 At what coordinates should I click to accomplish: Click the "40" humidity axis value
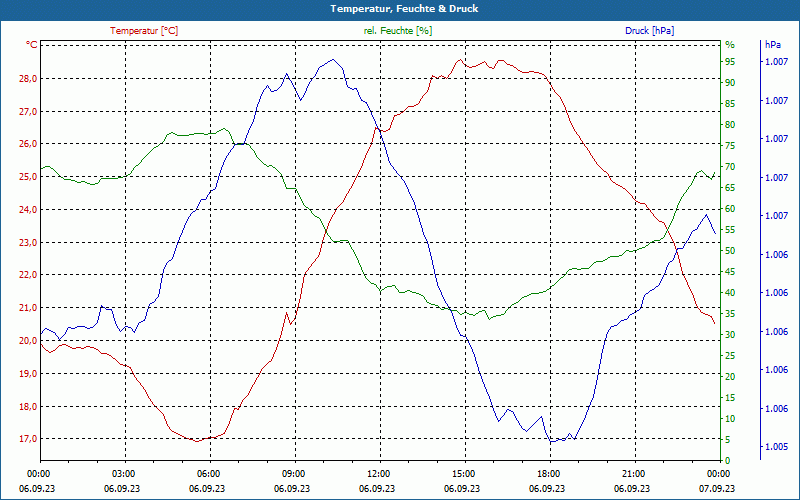click(x=731, y=293)
